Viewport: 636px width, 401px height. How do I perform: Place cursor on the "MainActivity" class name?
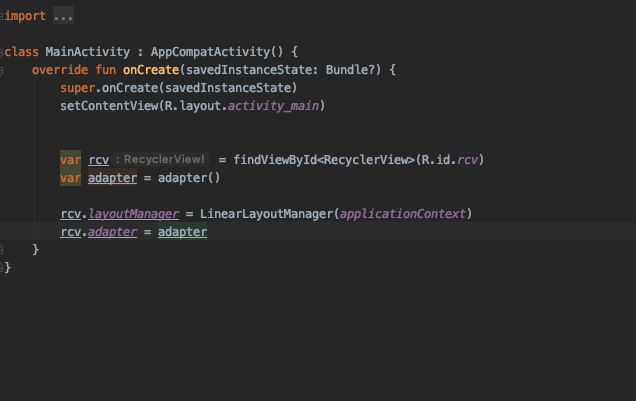coord(88,52)
